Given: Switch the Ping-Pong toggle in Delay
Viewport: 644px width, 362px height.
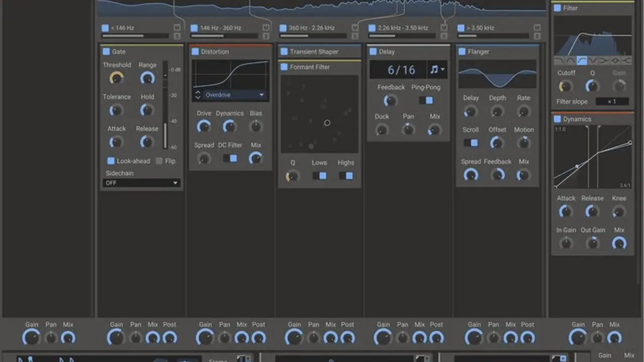Looking at the screenshot, I should pyautogui.click(x=426, y=100).
